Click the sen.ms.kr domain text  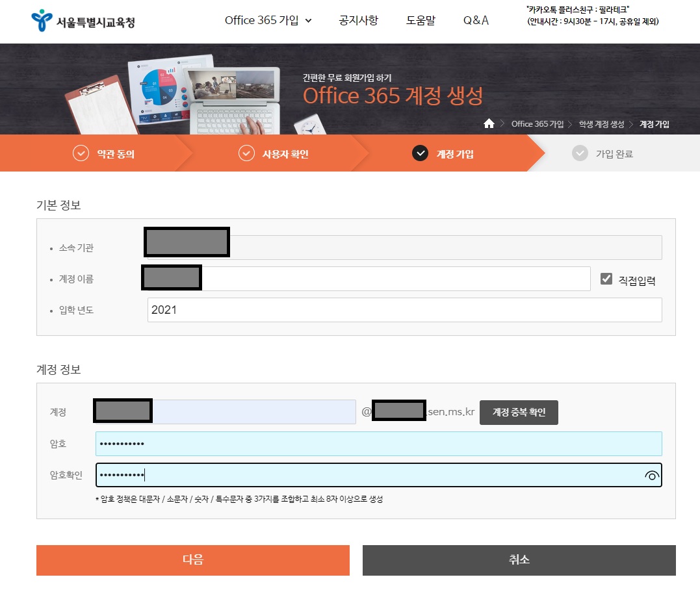(x=451, y=412)
